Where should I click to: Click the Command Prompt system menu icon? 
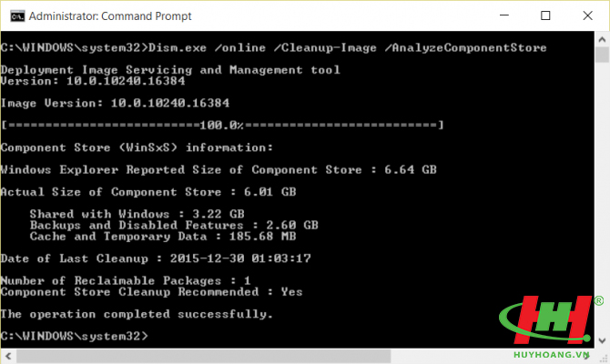coord(17,16)
